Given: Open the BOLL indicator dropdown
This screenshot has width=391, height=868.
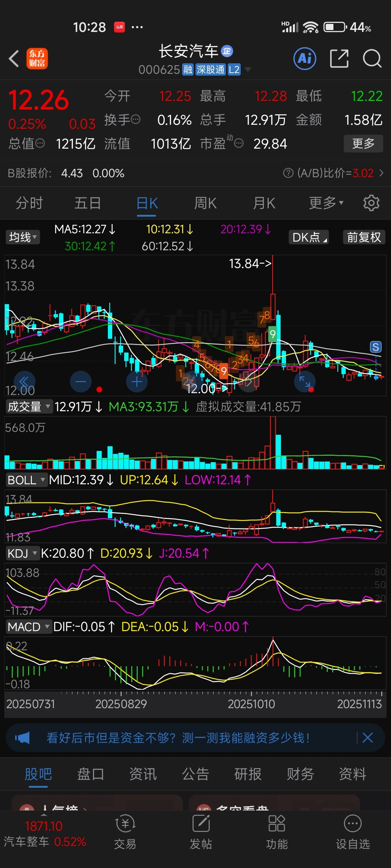Looking at the screenshot, I should tap(27, 480).
